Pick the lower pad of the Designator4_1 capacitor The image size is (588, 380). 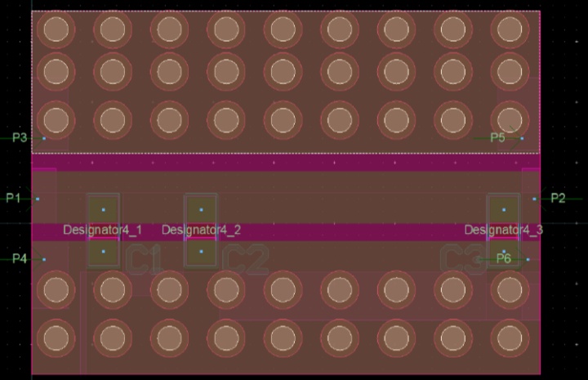coord(104,252)
